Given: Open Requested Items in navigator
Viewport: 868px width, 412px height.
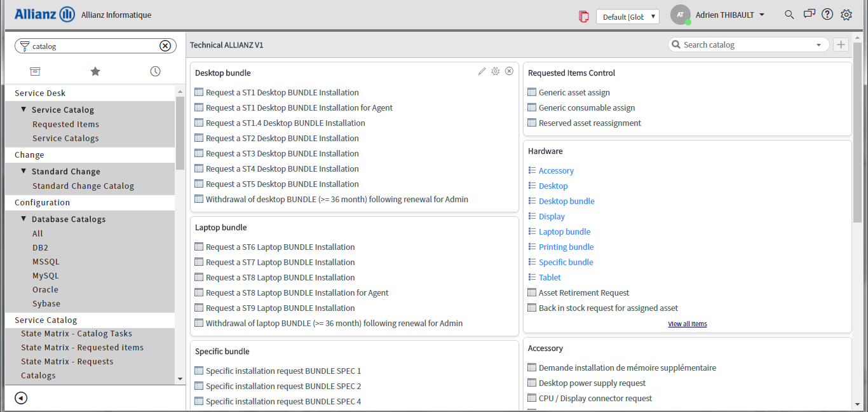Looking at the screenshot, I should point(65,124).
